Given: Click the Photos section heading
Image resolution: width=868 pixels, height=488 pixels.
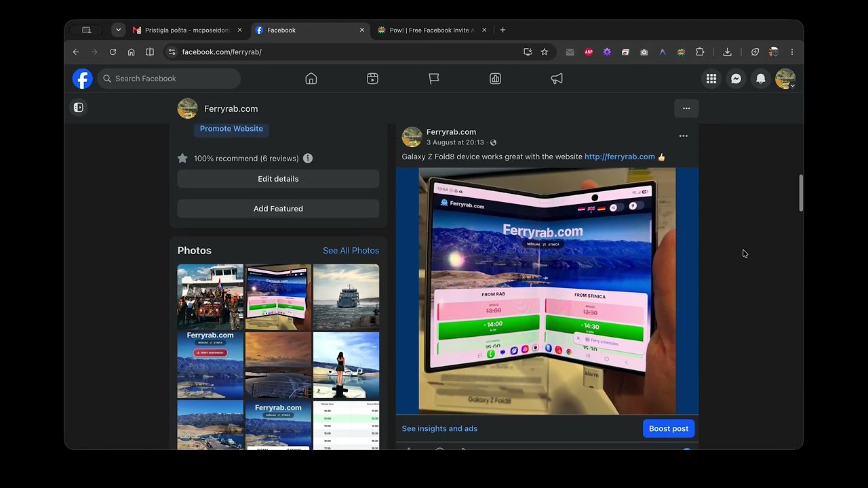Looking at the screenshot, I should (195, 251).
